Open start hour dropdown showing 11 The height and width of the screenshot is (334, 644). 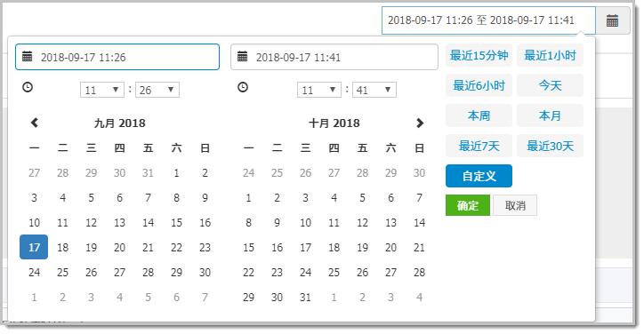pyautogui.click(x=102, y=90)
